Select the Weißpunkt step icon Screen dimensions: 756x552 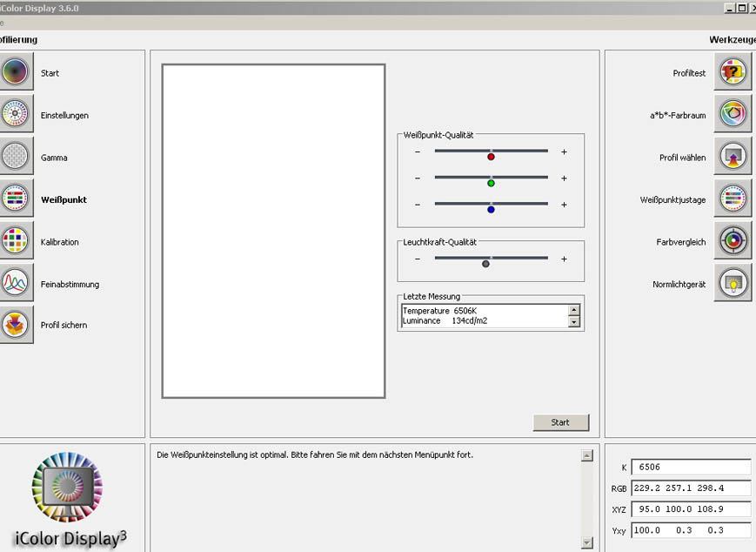[16, 199]
